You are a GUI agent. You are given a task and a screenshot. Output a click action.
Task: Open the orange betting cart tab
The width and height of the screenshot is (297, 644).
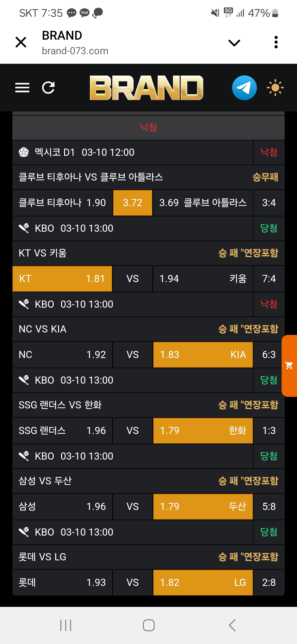point(289,365)
